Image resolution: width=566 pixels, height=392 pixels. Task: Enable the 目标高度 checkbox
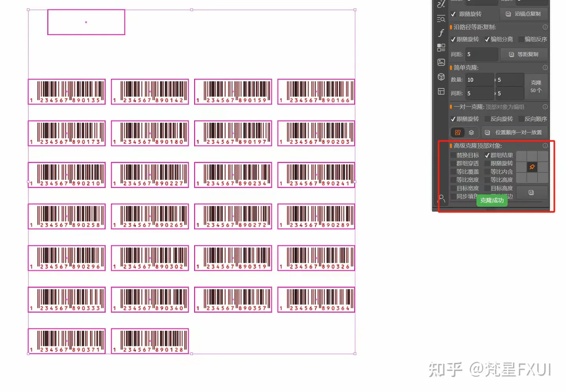487,188
